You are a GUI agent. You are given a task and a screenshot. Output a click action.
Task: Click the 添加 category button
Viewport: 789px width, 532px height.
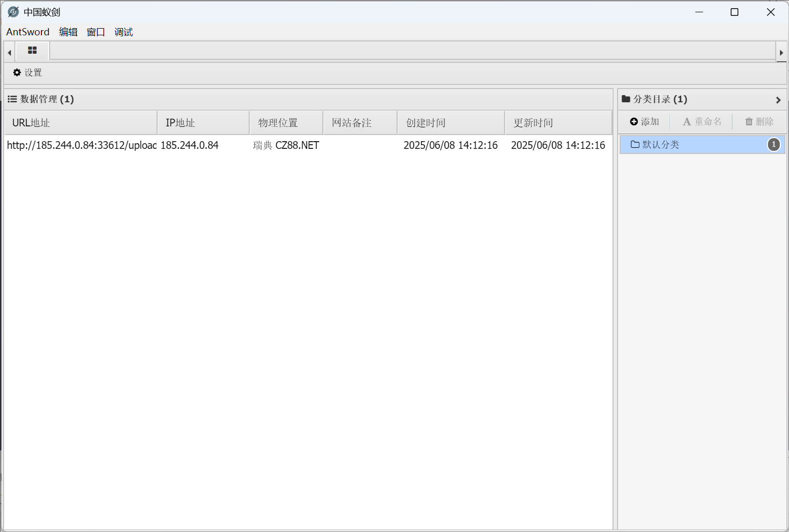645,122
